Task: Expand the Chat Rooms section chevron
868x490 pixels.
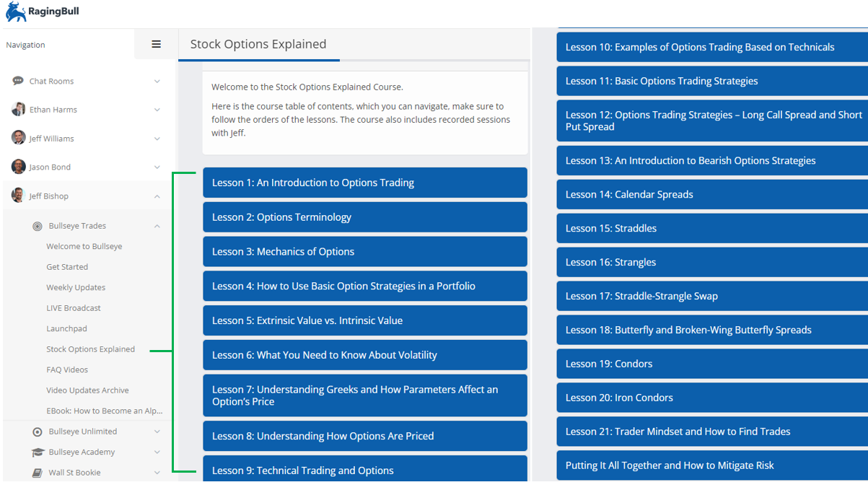Action: coord(157,82)
